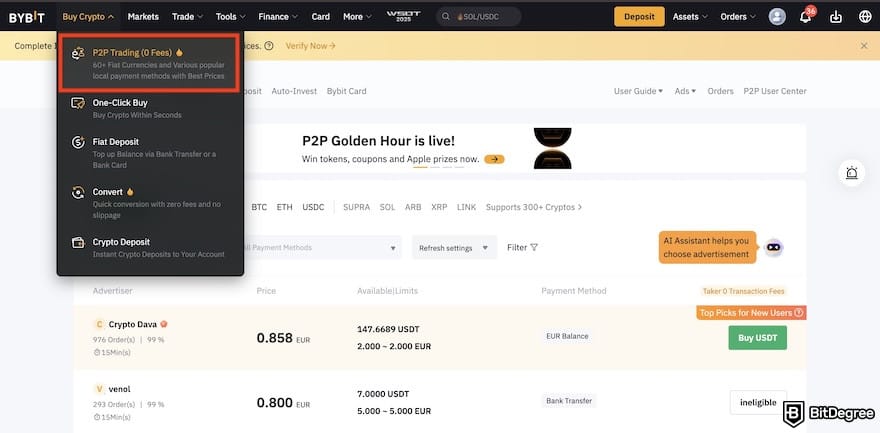Open advertiser venol profile
The width and height of the screenshot is (880, 433).
(119, 389)
